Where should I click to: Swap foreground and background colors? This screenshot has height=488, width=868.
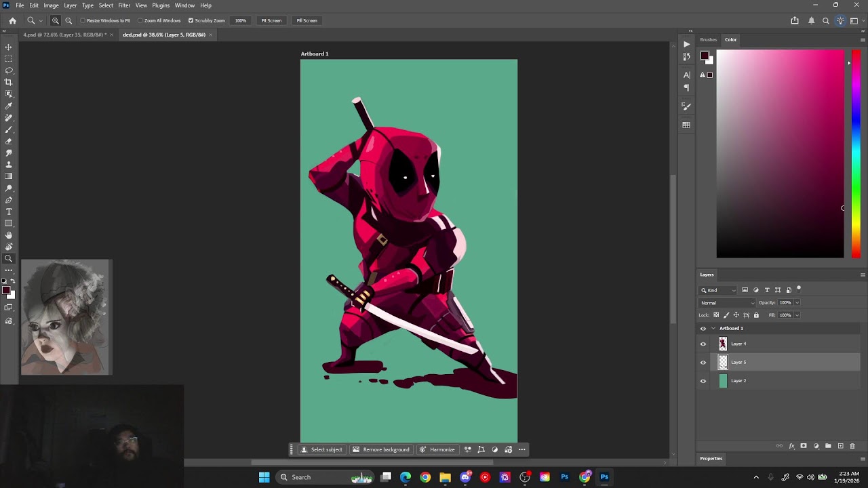(x=12, y=281)
